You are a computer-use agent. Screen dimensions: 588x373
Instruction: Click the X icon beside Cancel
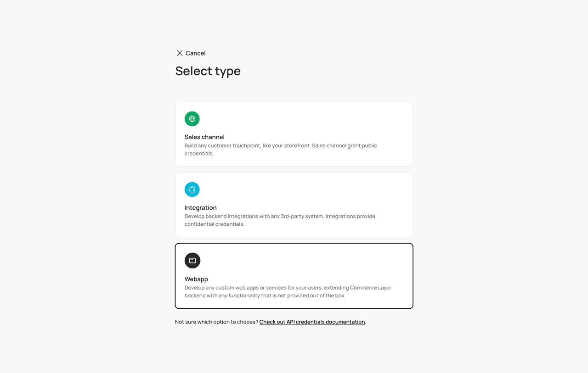point(180,53)
